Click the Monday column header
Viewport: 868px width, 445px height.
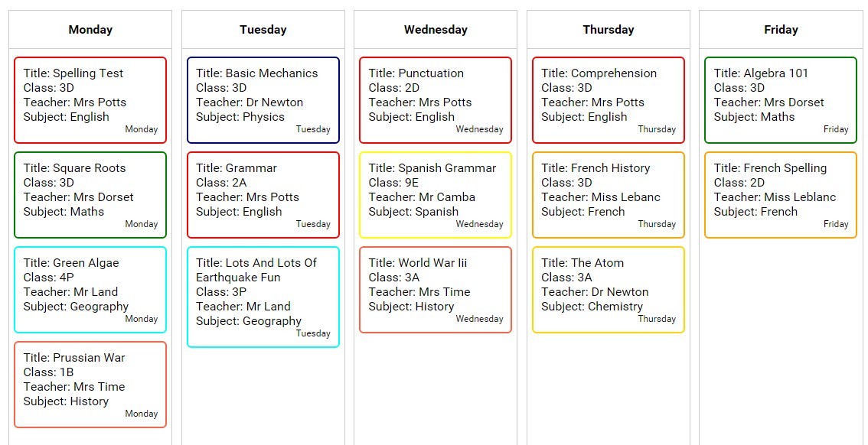tap(90, 30)
